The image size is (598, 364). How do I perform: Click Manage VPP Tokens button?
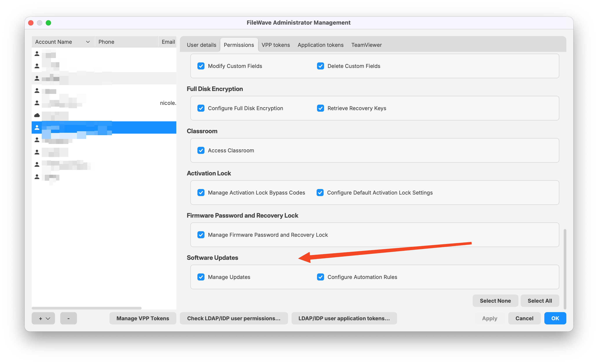143,318
